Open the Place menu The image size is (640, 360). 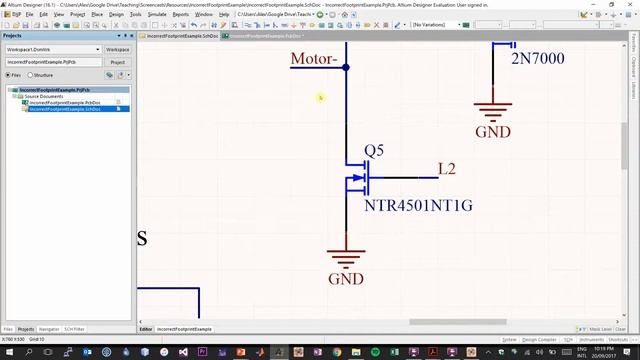pos(97,14)
